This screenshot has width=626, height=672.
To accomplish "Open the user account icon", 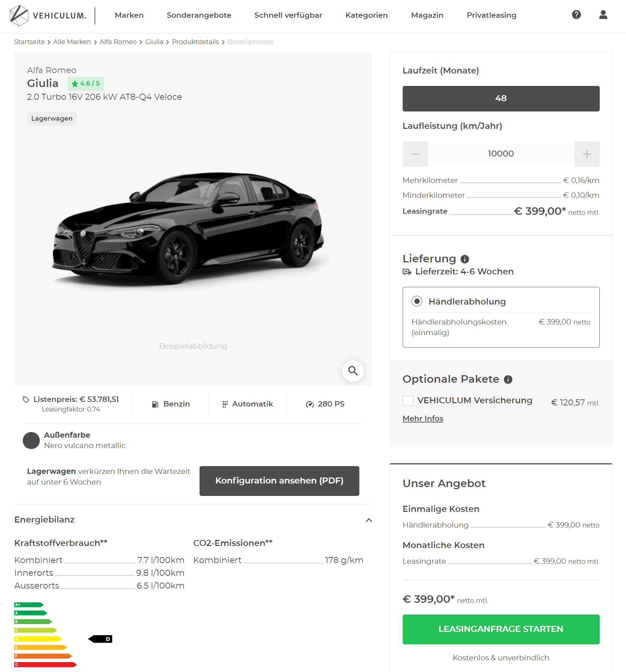I will point(603,15).
